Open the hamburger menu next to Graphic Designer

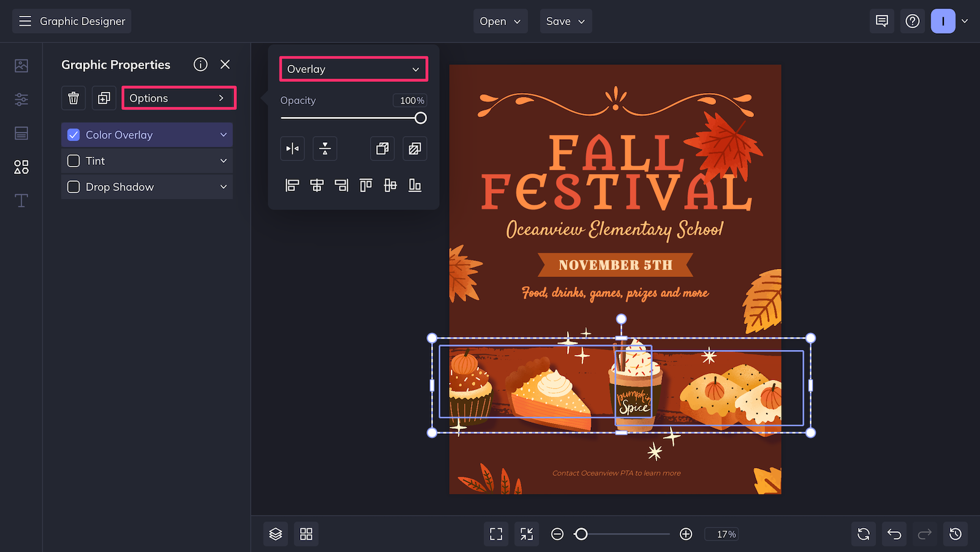pyautogui.click(x=25, y=21)
